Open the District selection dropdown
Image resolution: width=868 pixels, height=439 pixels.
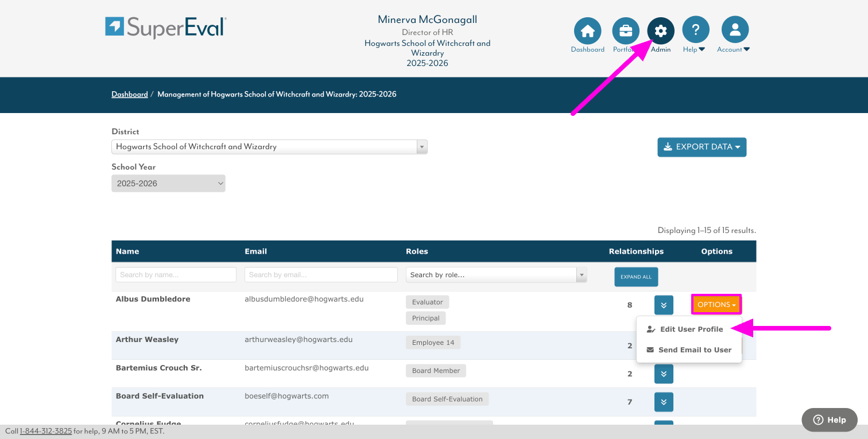tap(269, 147)
